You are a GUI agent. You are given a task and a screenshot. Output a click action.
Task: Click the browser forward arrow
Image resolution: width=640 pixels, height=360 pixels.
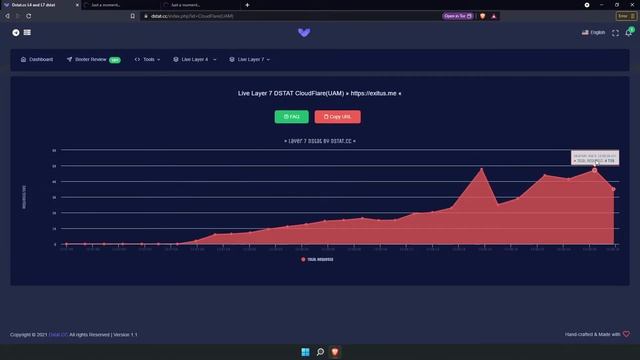coord(18,16)
